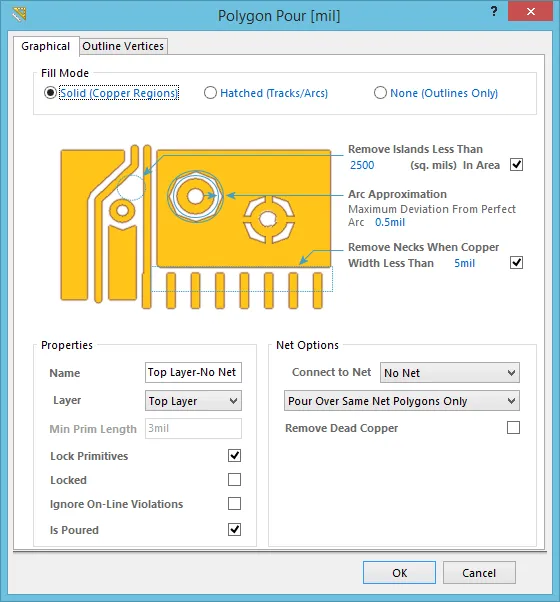The image size is (560, 602).
Task: Expand the Connect to Net dropdown
Action: pos(450,373)
